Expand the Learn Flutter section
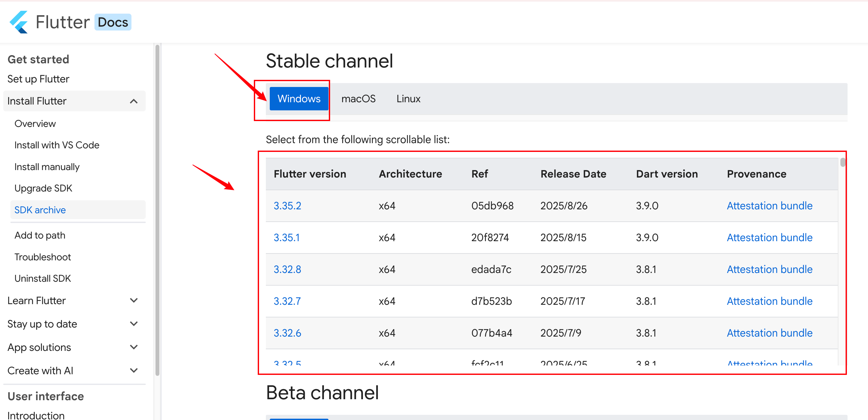 [134, 301]
